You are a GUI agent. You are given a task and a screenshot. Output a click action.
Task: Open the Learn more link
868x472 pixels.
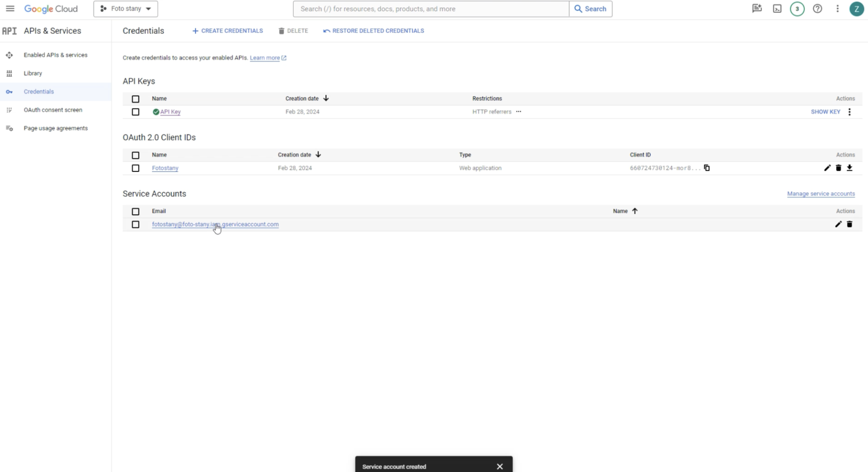268,58
